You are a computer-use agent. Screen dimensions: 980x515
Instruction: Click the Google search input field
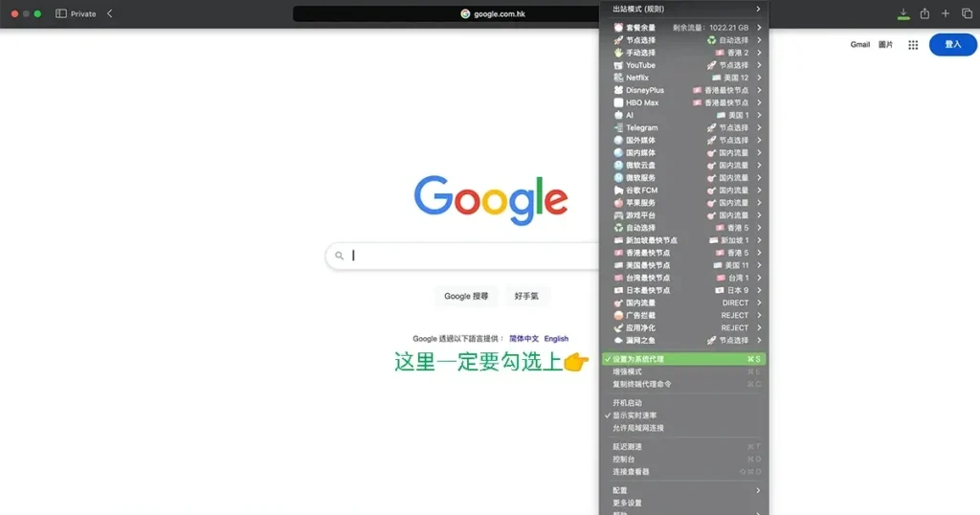coord(469,256)
